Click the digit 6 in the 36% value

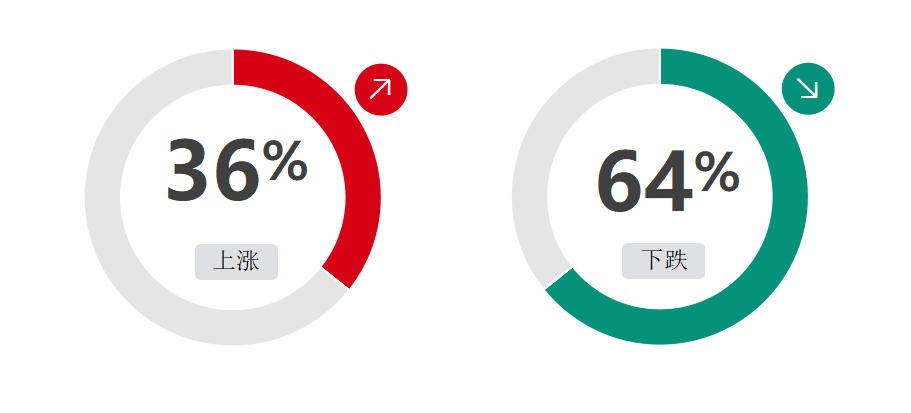237,171
